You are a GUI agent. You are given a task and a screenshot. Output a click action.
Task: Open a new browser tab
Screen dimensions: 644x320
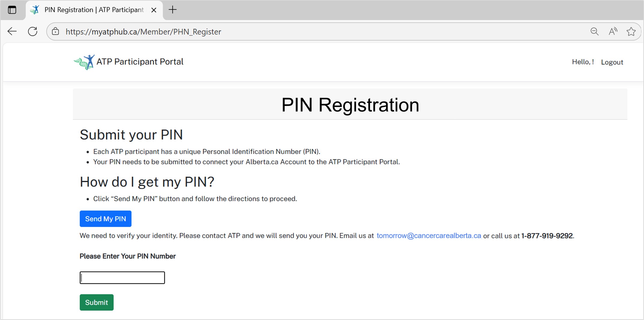click(173, 10)
